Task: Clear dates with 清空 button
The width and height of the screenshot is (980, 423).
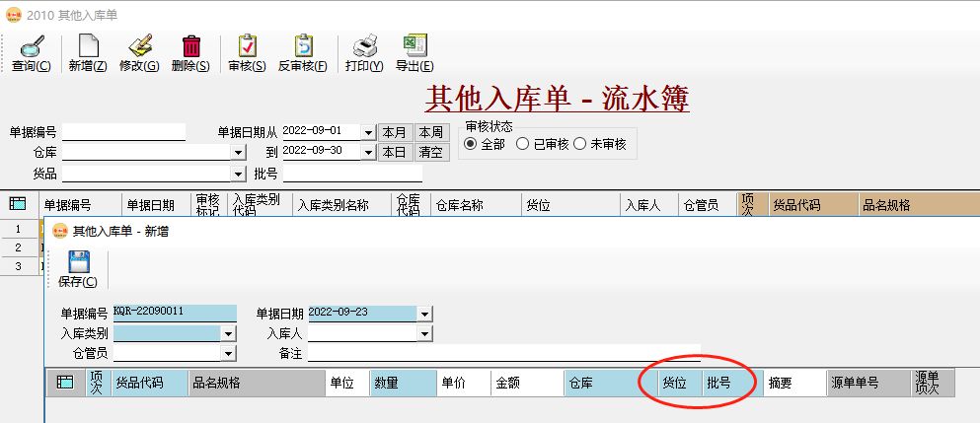Action: [x=431, y=152]
